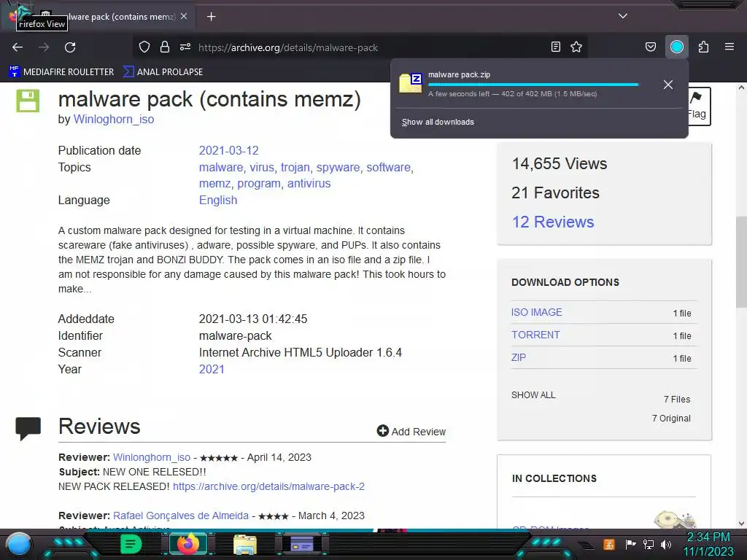
Task: Open the antivirus topic link
Action: (309, 183)
